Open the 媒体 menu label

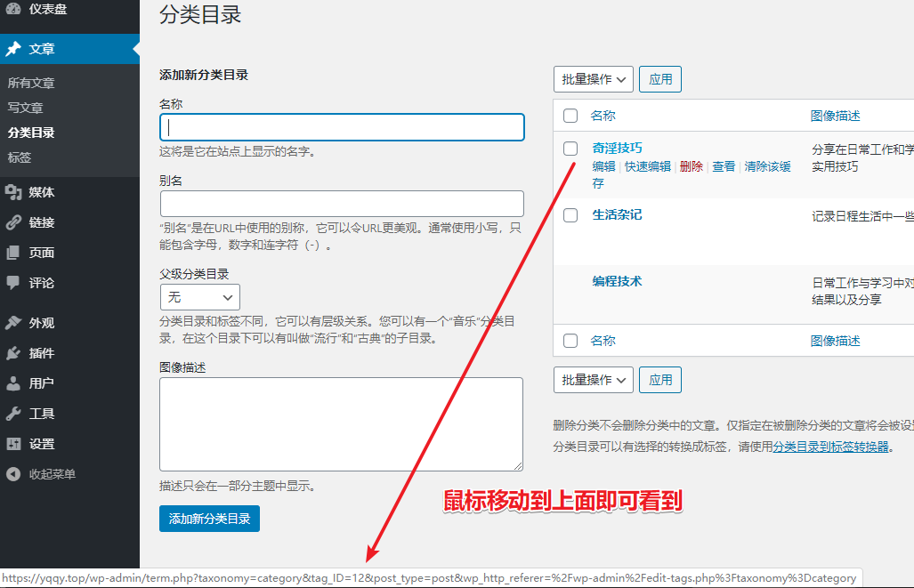pos(42,192)
